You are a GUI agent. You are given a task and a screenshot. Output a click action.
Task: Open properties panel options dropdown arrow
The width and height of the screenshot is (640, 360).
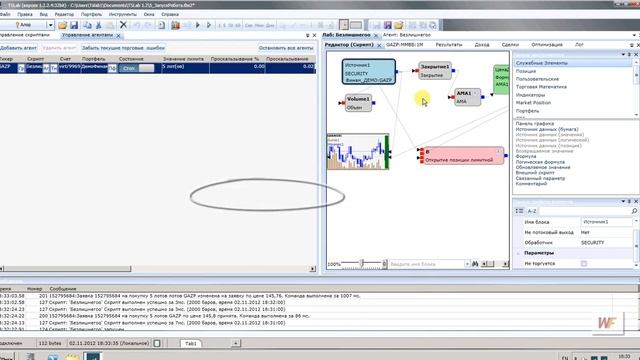click(x=623, y=201)
